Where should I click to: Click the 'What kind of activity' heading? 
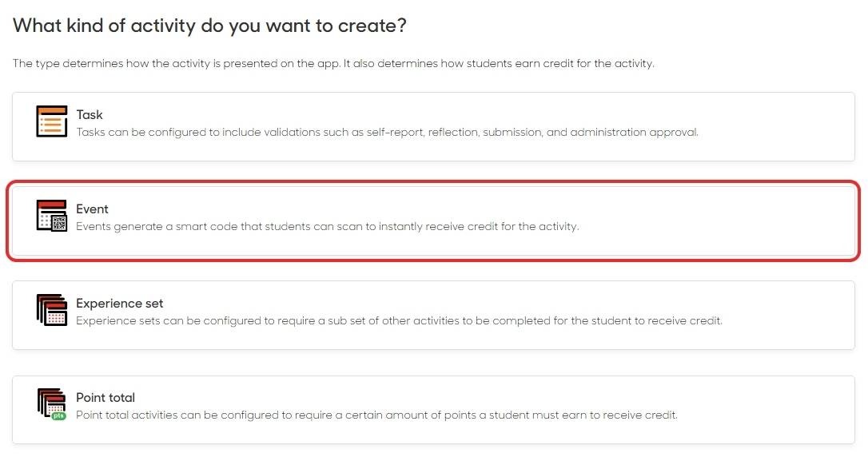(x=209, y=26)
